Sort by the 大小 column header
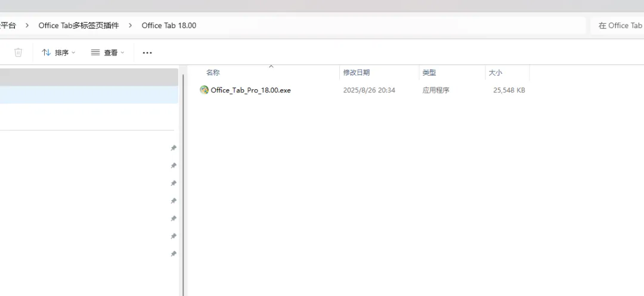The width and height of the screenshot is (644, 296). coord(495,73)
